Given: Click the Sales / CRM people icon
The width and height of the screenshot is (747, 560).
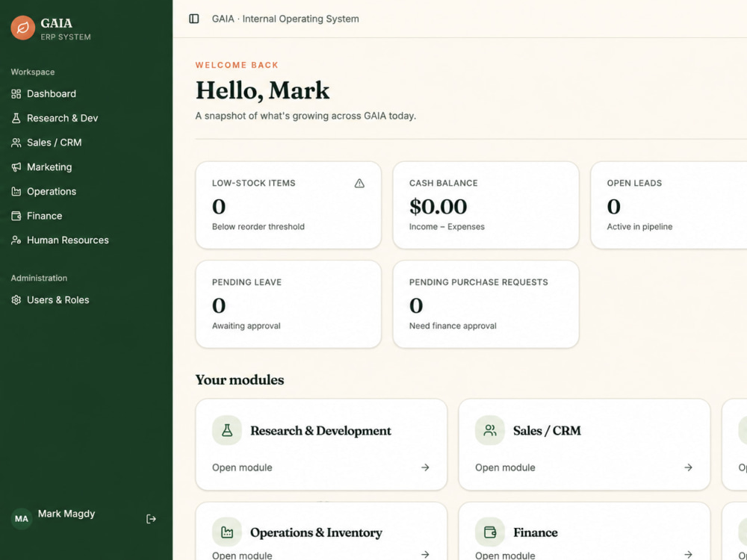Looking at the screenshot, I should coord(16,143).
